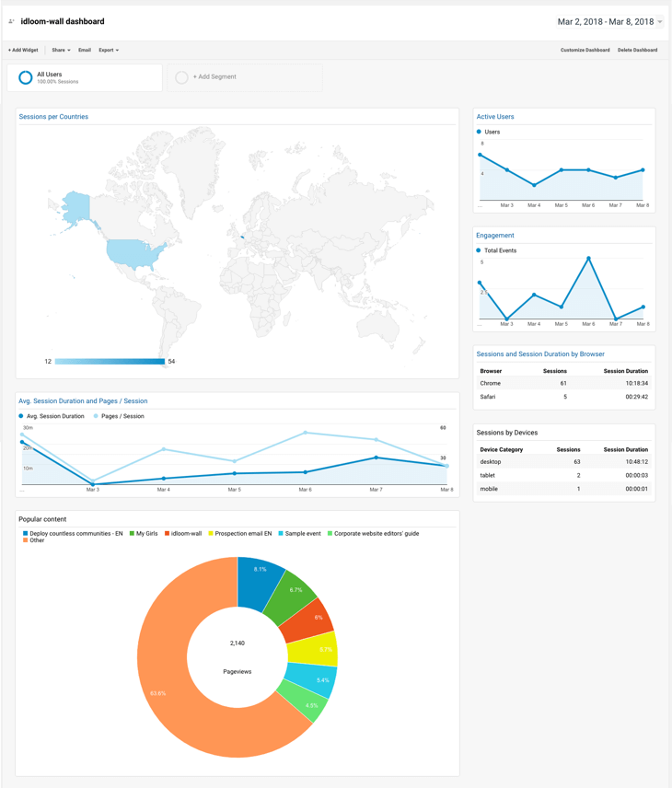Viewport: 672px width, 788px height.
Task: Open the Sessions per Countries widget title
Action: (x=53, y=117)
